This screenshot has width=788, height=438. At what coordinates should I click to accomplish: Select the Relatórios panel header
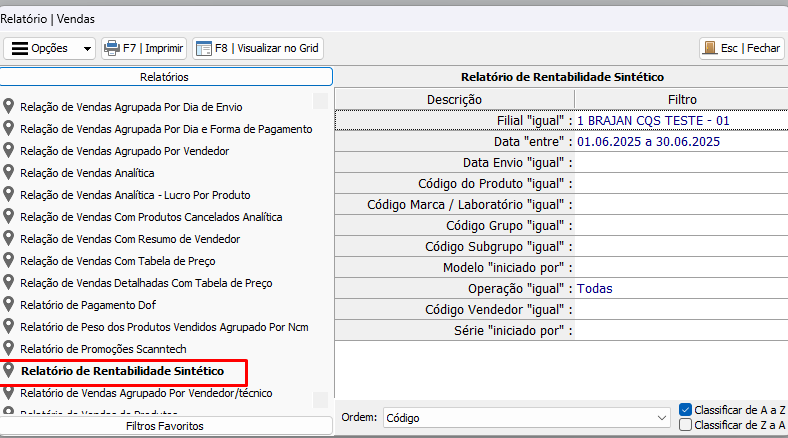[x=166, y=77]
